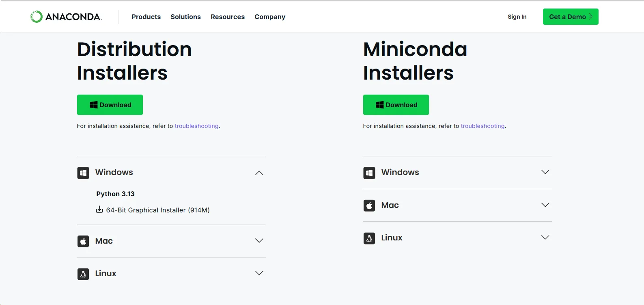Click the Linux penguin icon in Miniconda list
The image size is (644, 305).
click(x=369, y=238)
